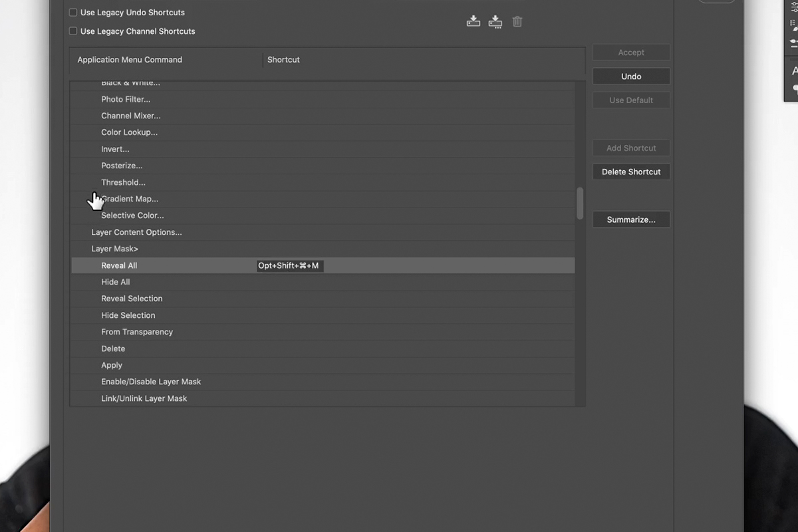
Task: Click the Use Default button
Action: point(630,100)
